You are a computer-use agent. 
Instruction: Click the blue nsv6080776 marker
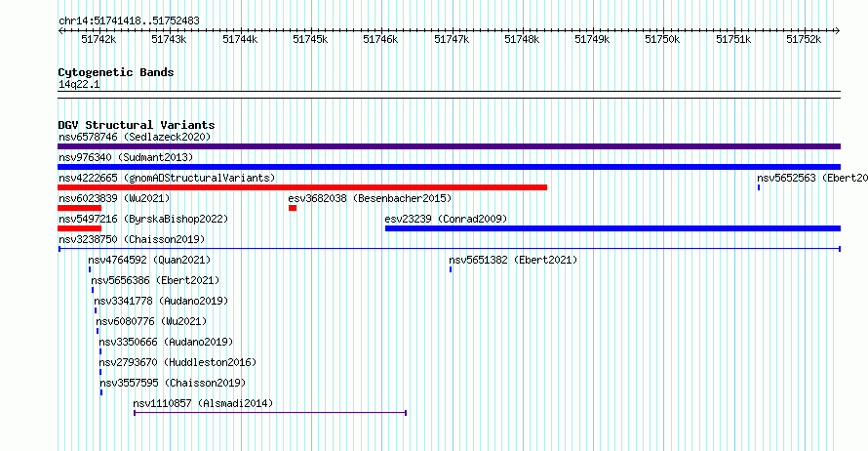[98, 331]
